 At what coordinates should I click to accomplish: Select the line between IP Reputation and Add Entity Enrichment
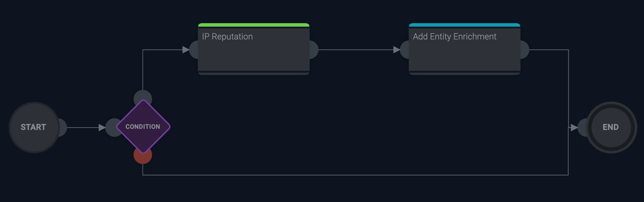coord(355,50)
